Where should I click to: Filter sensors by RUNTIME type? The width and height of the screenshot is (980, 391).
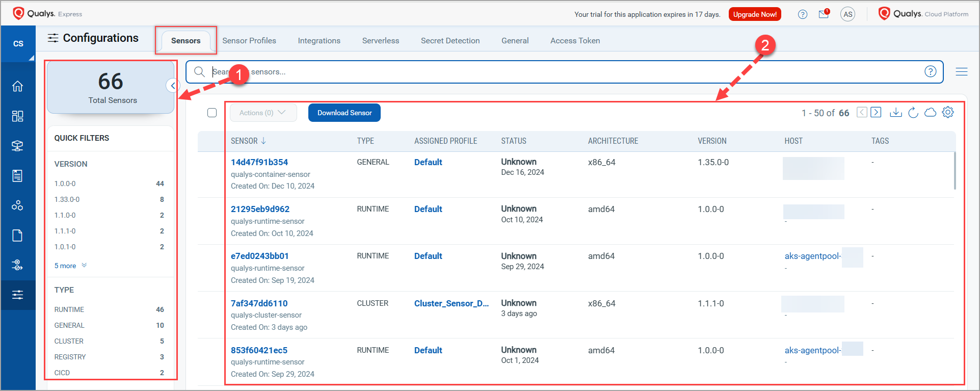[x=69, y=309]
